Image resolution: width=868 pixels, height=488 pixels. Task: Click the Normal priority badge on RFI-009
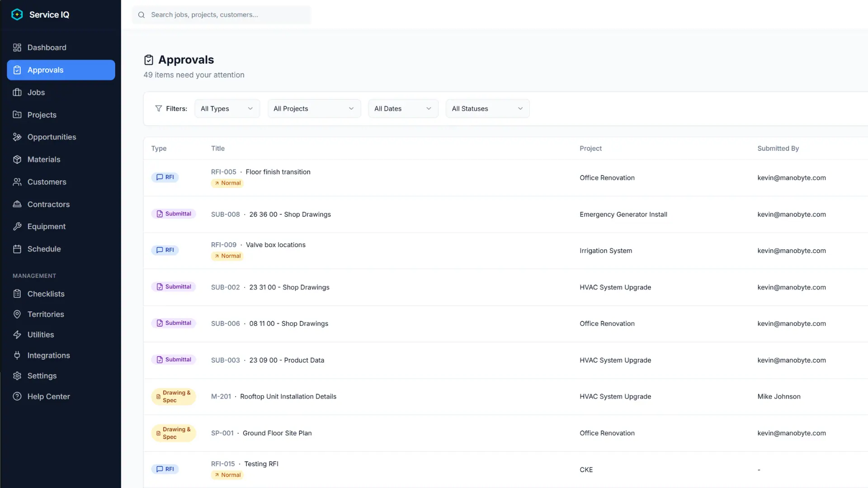[227, 256]
